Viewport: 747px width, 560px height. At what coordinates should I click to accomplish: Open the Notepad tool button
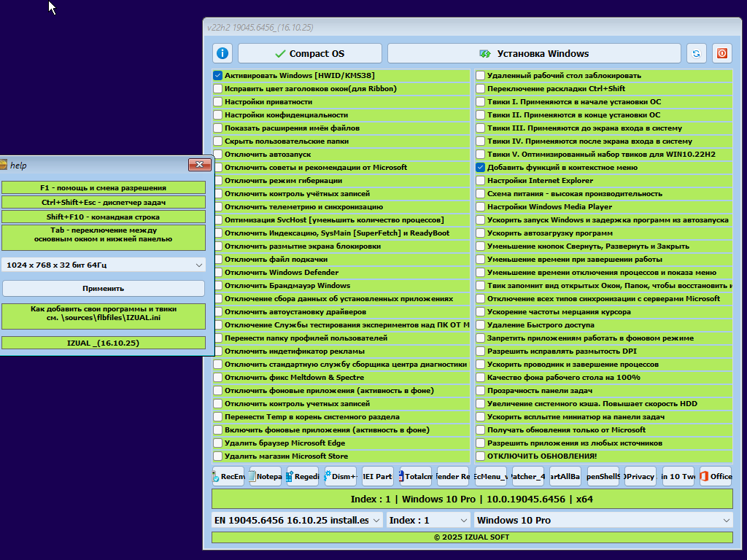click(x=265, y=476)
